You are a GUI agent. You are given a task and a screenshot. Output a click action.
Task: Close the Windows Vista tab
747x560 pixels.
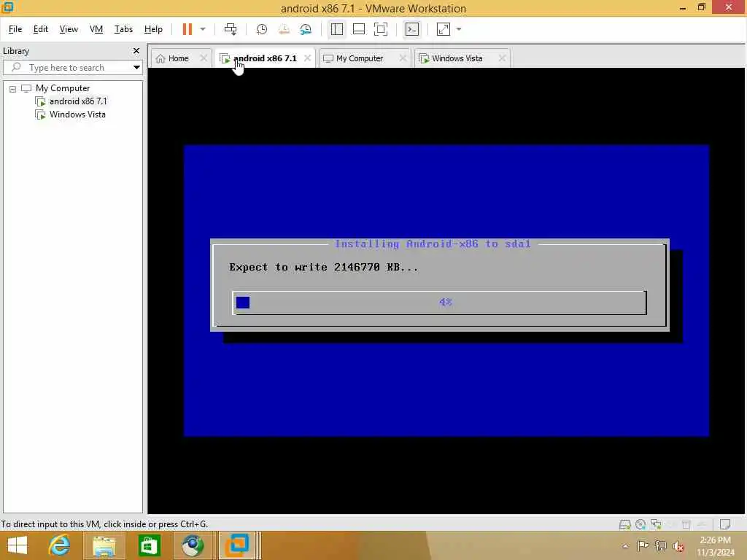[502, 58]
